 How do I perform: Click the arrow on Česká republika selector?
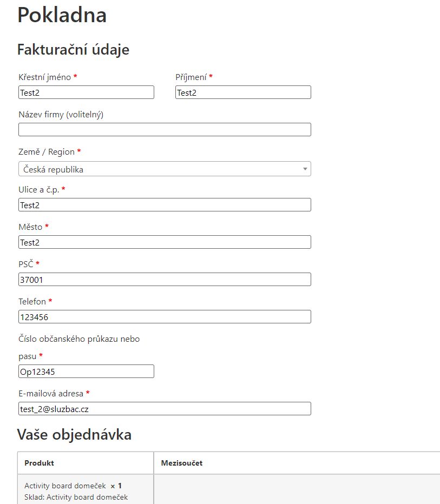click(305, 169)
